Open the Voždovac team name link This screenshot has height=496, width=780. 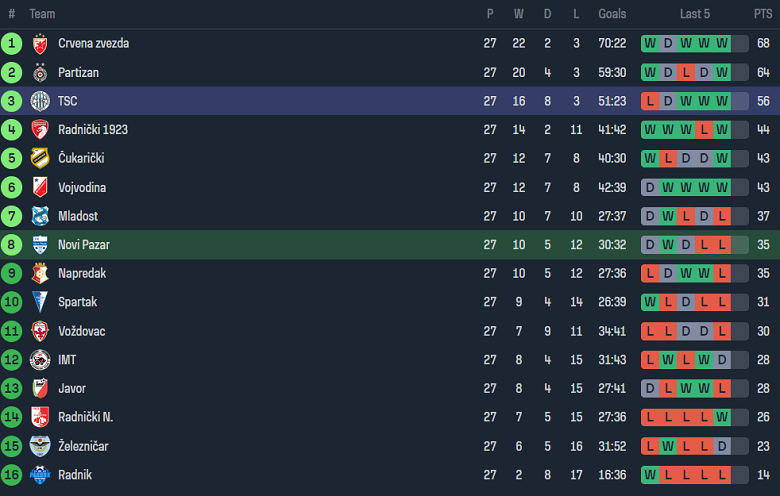(x=82, y=331)
